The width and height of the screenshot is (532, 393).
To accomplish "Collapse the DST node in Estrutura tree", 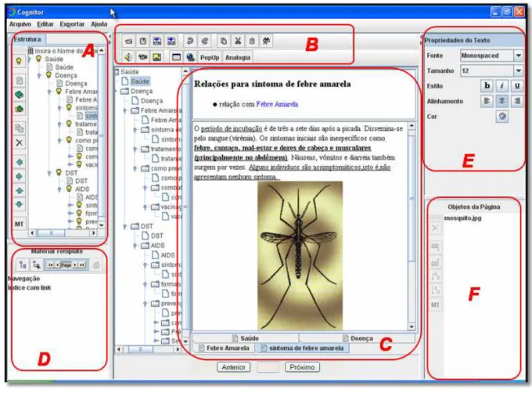I will 49,173.
